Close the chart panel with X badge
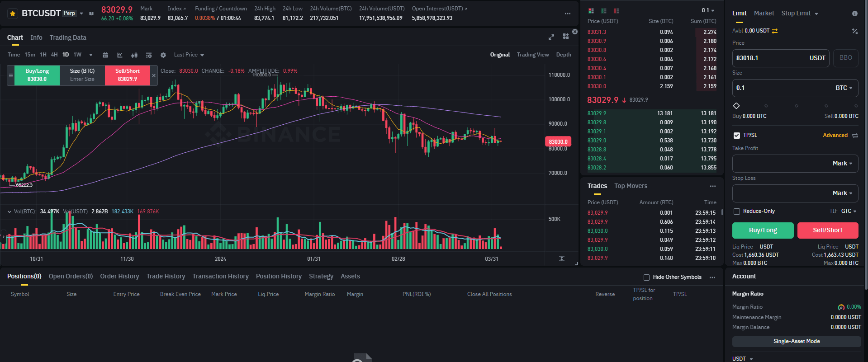Viewport: 868px width, 362px height. coord(575,32)
